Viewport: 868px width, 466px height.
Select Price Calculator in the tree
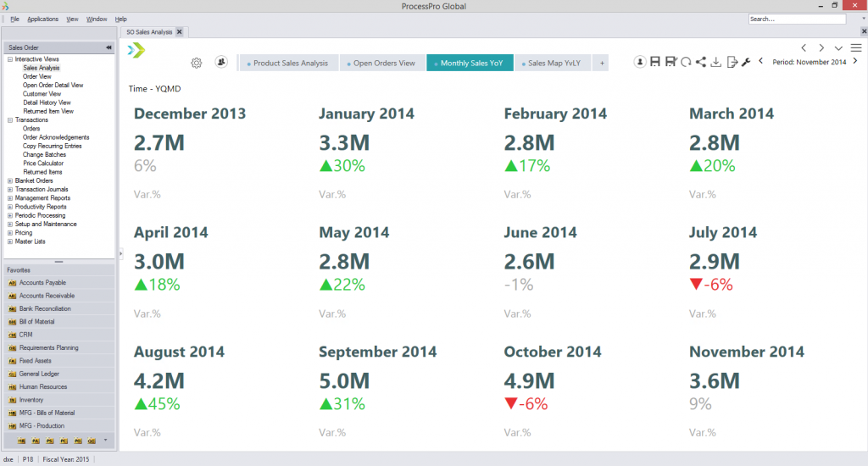click(43, 164)
